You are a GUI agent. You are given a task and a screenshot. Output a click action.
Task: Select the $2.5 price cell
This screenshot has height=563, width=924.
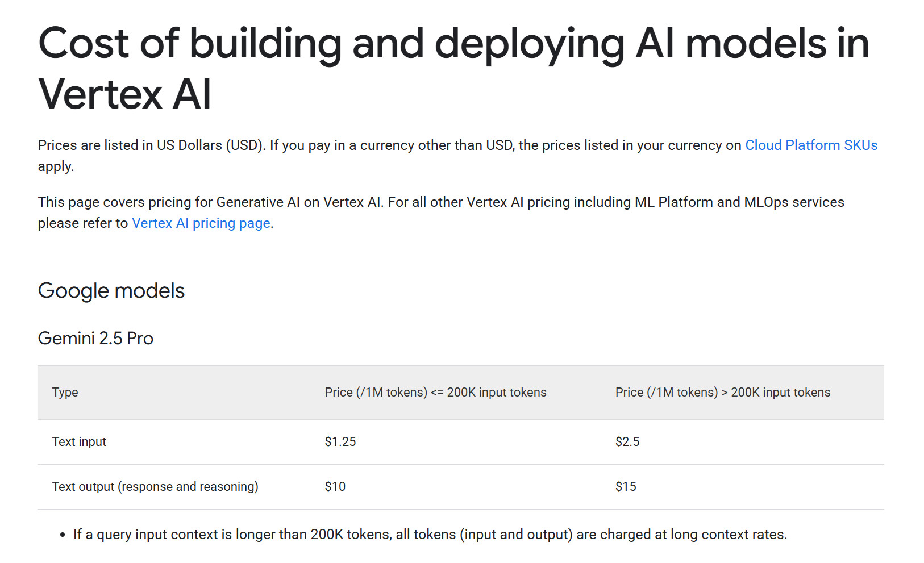pos(627,442)
